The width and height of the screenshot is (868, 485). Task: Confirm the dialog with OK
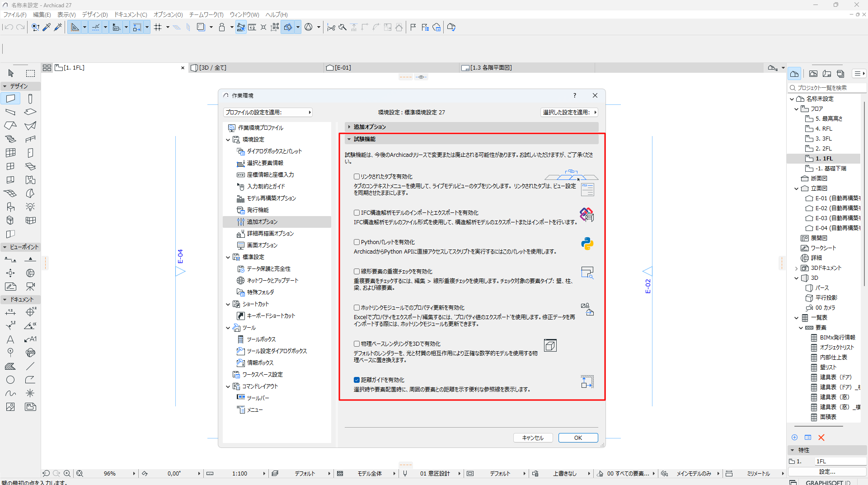[578, 438]
